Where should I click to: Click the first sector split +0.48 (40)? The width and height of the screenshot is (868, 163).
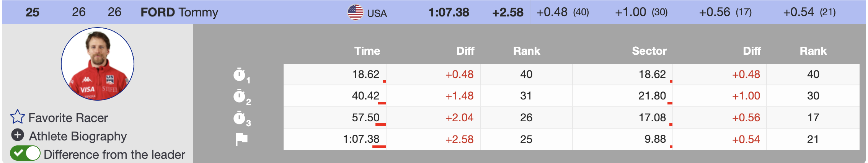(562, 12)
